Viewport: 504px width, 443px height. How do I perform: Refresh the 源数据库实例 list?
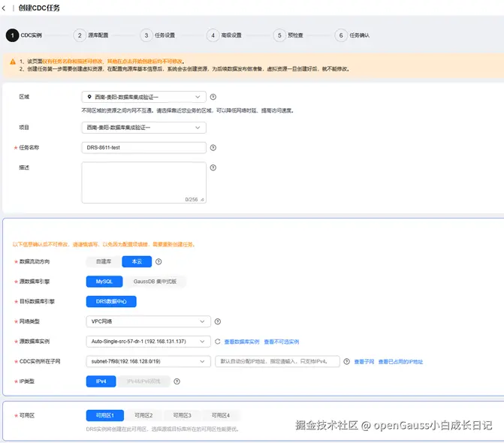[x=218, y=341]
